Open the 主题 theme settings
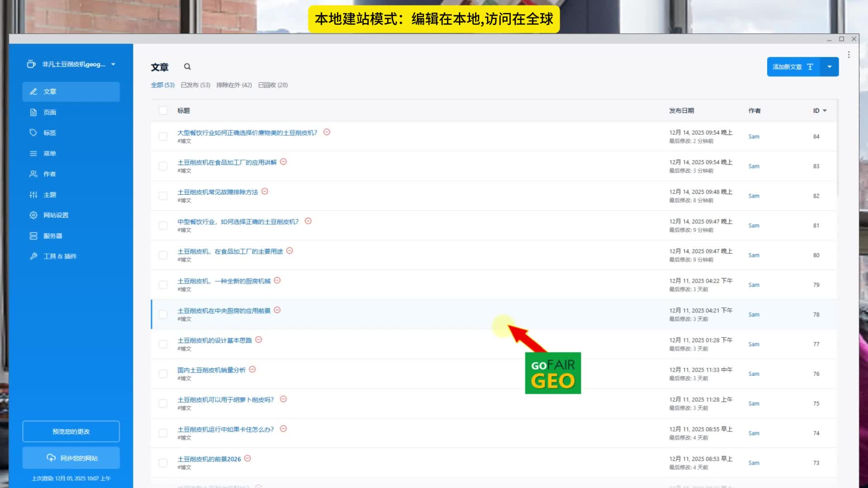 49,195
